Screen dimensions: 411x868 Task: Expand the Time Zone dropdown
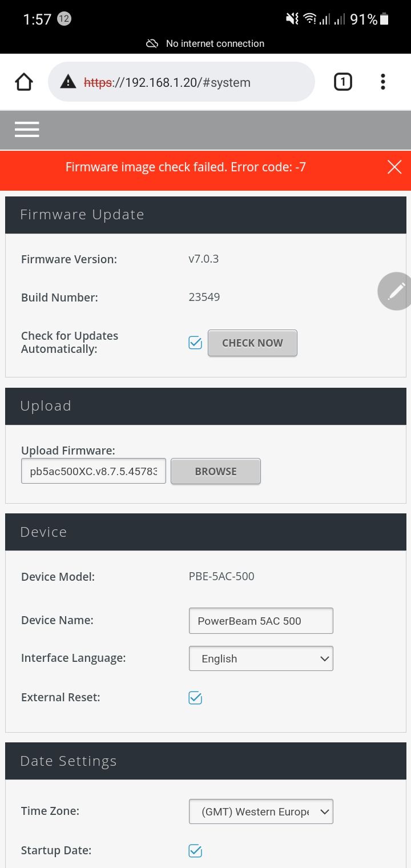pyautogui.click(x=261, y=811)
